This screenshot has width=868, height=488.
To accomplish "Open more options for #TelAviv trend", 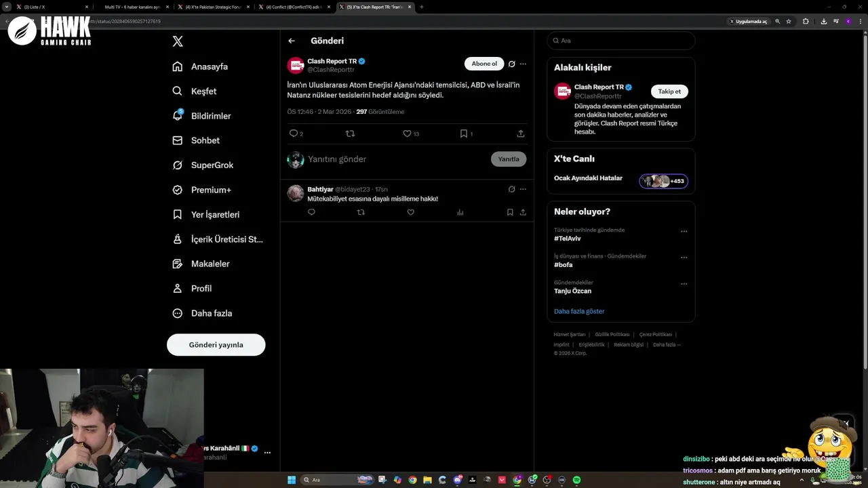I will (684, 231).
